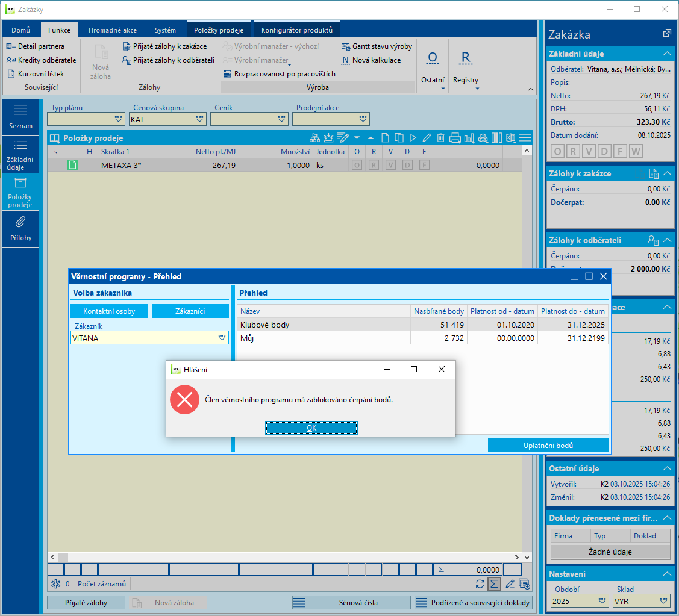Select the Klubové body row
This screenshot has height=616, width=679.
(x=423, y=325)
